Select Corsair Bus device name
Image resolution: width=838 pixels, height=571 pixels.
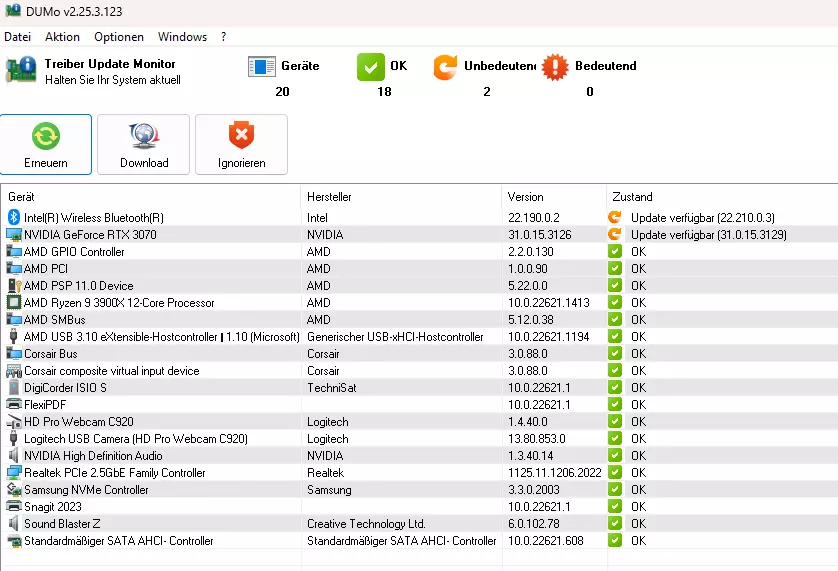51,354
